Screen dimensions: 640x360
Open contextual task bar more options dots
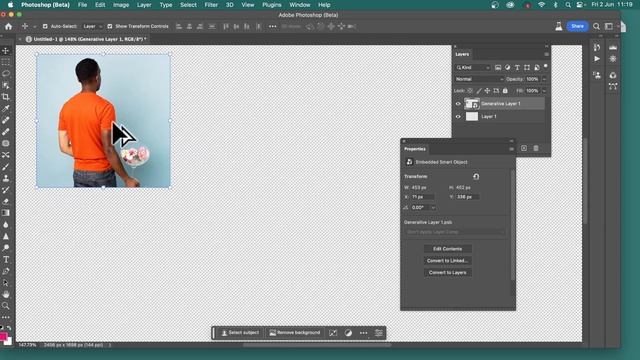(x=363, y=333)
